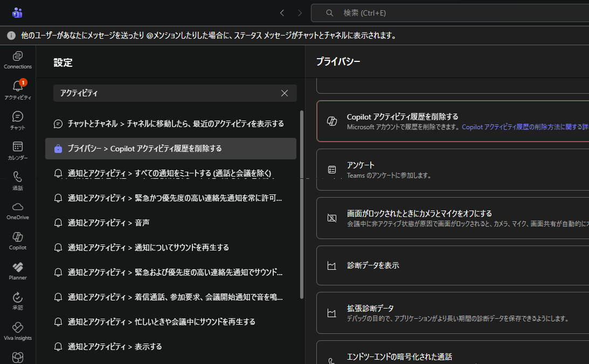Go back using the left arrow button
Screen dimensions: 589x364
tap(282, 13)
